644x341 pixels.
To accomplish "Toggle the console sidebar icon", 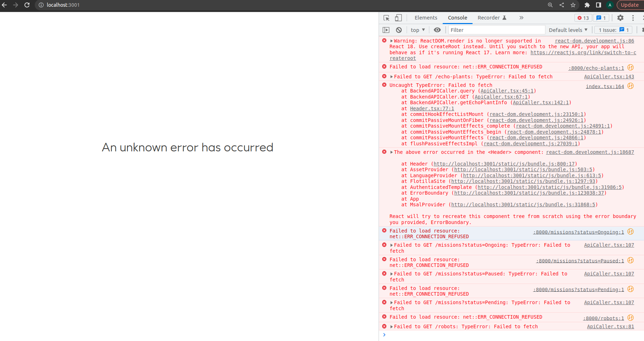I will point(386,30).
